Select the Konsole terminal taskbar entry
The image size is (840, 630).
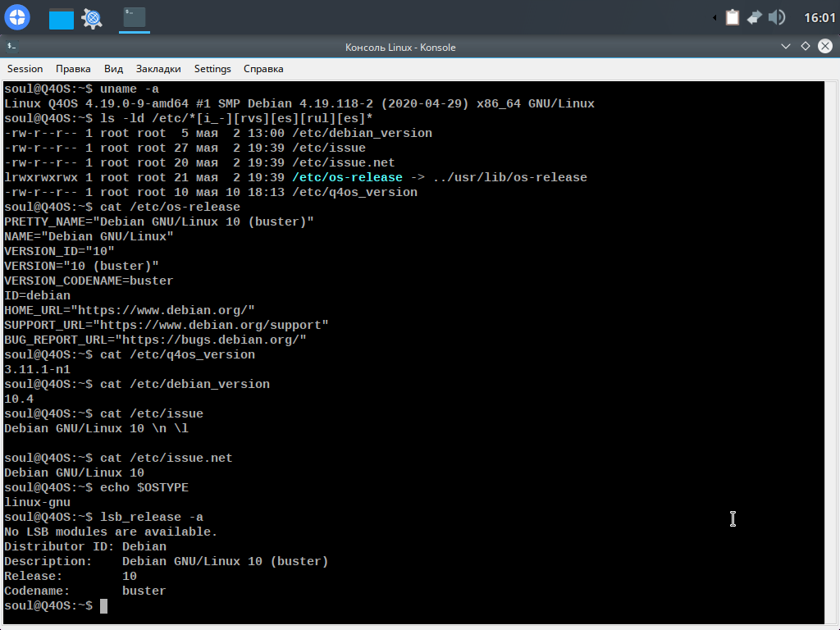click(x=134, y=18)
